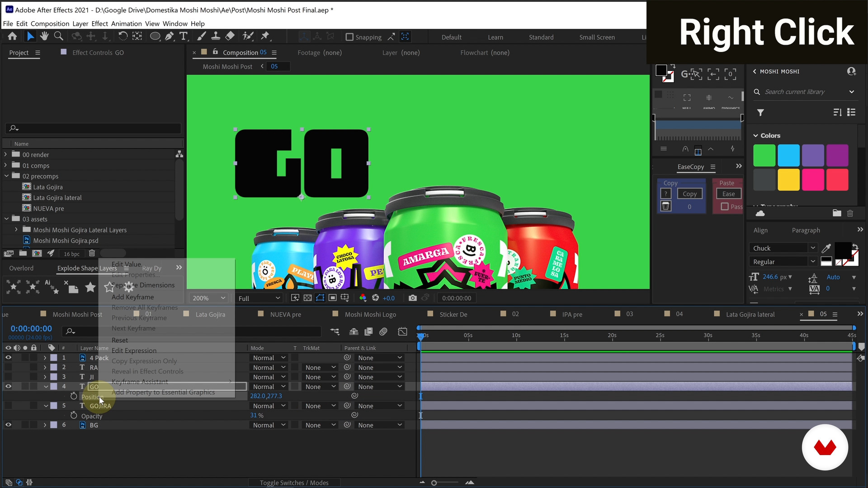This screenshot has height=488, width=868.
Task: Select the Zoom tool in the toolbar
Action: 58,36
